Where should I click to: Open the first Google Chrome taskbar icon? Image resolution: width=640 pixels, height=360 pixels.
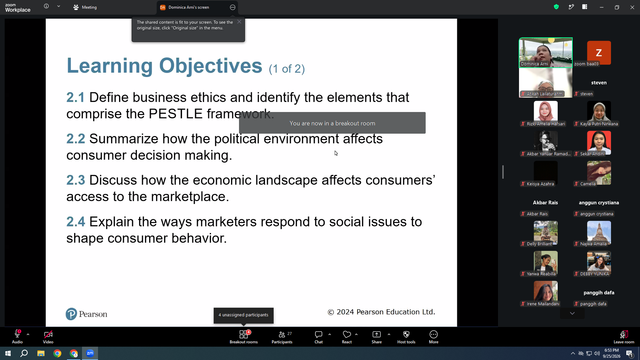point(57,353)
